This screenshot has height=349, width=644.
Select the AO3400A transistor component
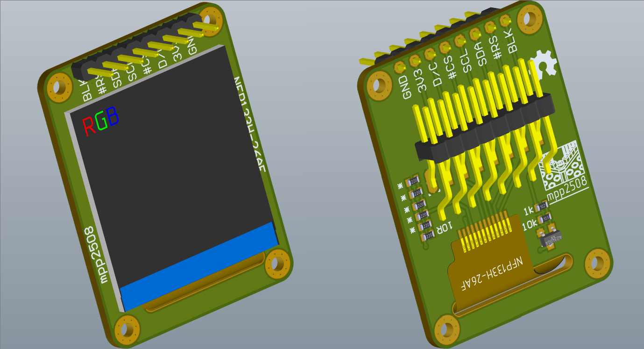(x=552, y=238)
